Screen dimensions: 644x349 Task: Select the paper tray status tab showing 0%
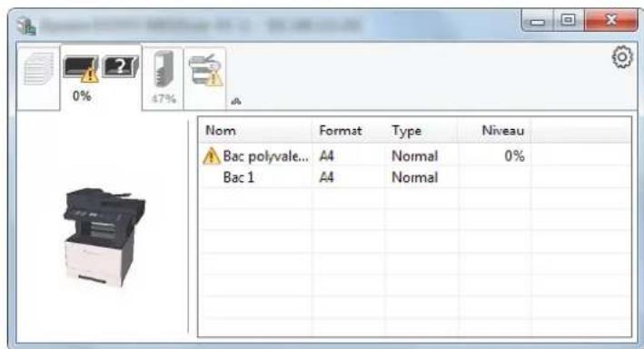101,77
